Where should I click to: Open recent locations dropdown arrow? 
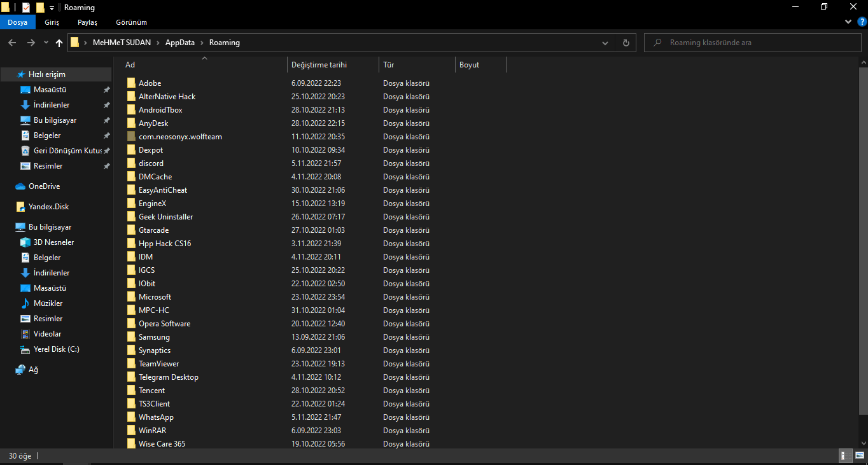tap(46, 43)
